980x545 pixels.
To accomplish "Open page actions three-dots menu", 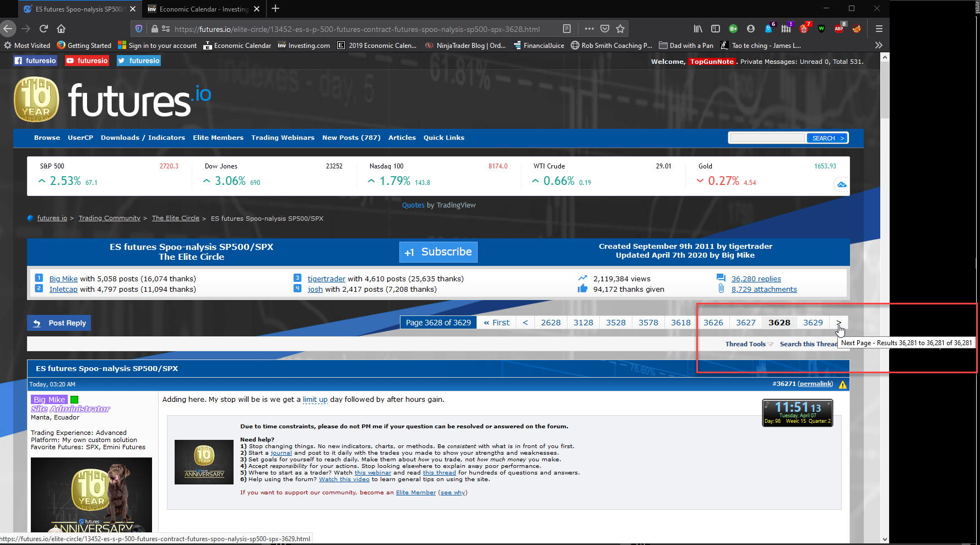I will click(589, 29).
